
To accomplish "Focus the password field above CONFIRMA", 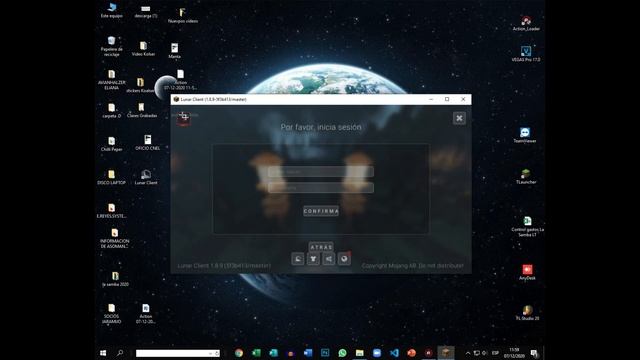I will 321,188.
